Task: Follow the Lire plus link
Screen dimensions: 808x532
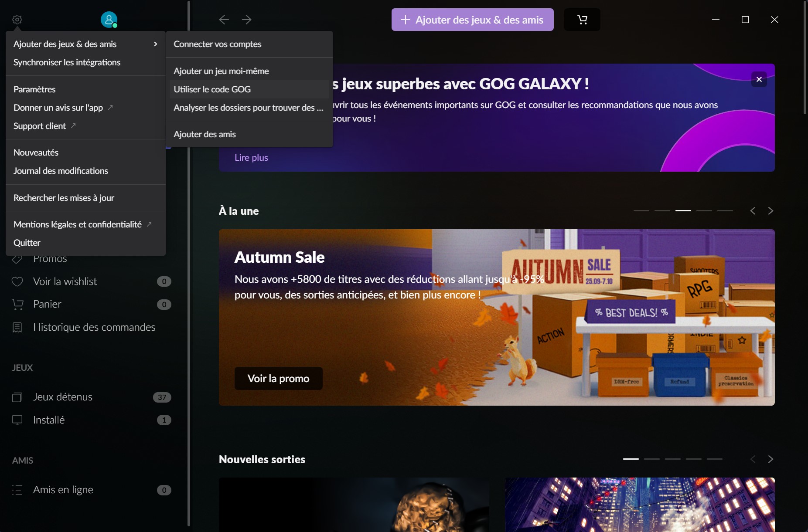Action: 251,158
